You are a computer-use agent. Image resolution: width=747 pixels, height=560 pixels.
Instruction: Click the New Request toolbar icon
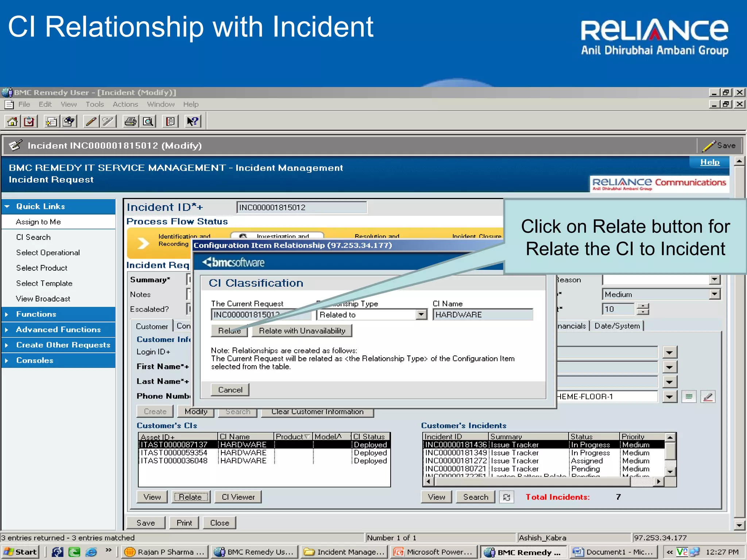pos(51,121)
